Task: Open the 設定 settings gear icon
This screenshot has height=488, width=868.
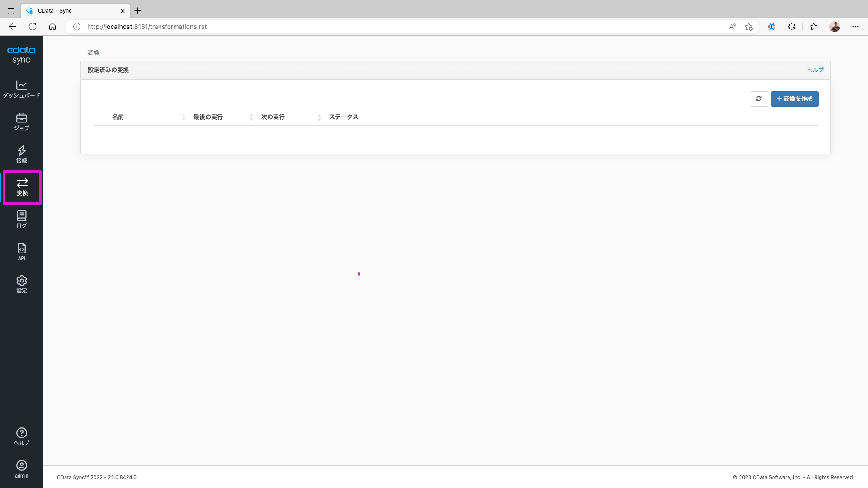Action: [x=21, y=284]
